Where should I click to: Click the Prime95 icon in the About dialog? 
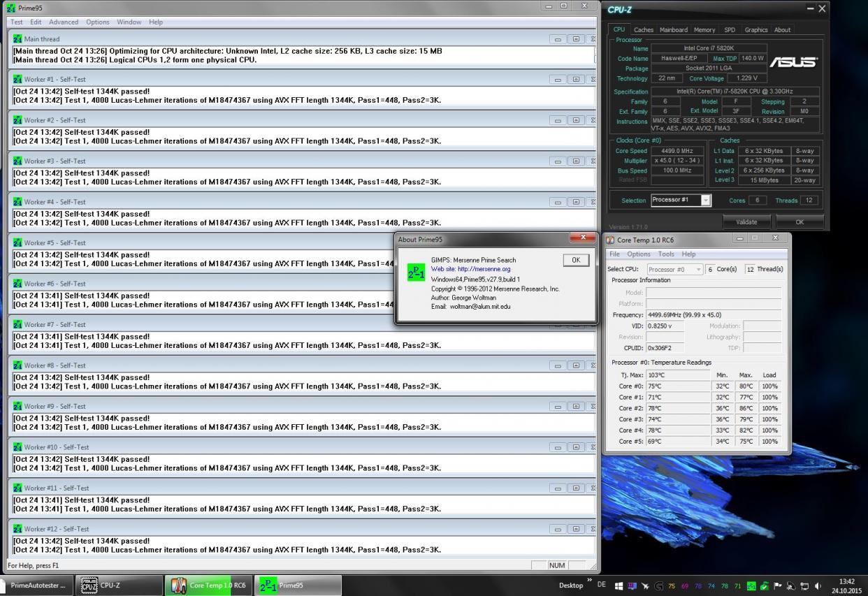point(416,272)
